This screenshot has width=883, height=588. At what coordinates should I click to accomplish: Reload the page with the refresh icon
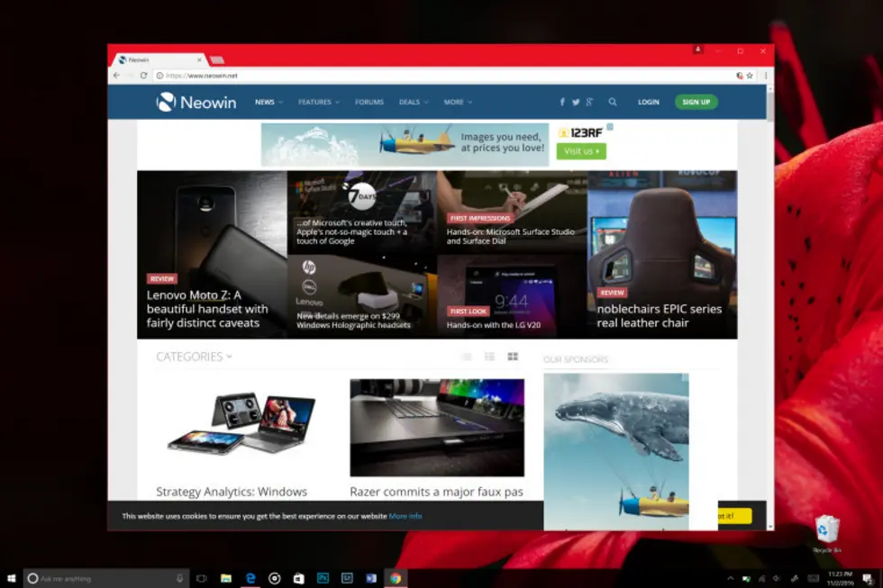tap(143, 76)
